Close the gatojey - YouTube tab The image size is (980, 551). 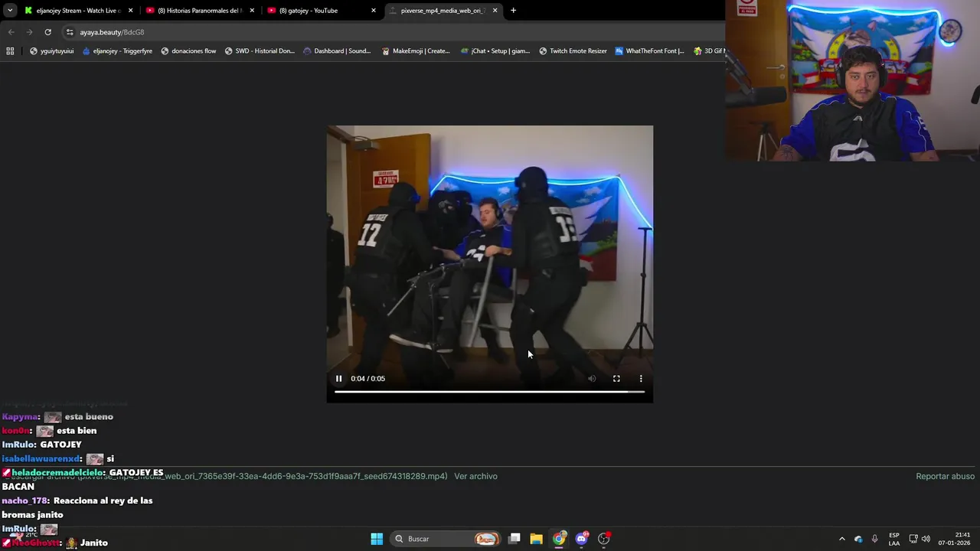[x=374, y=11]
